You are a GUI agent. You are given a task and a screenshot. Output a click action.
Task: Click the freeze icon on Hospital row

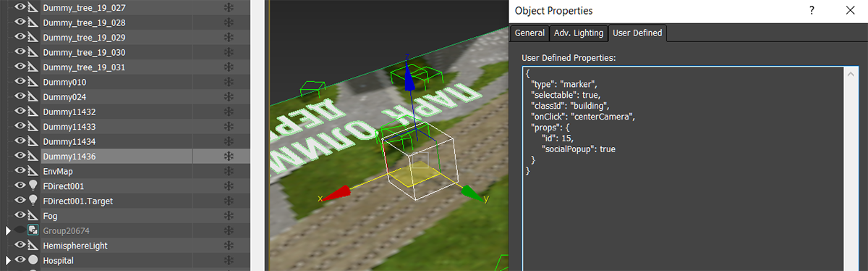point(229,260)
